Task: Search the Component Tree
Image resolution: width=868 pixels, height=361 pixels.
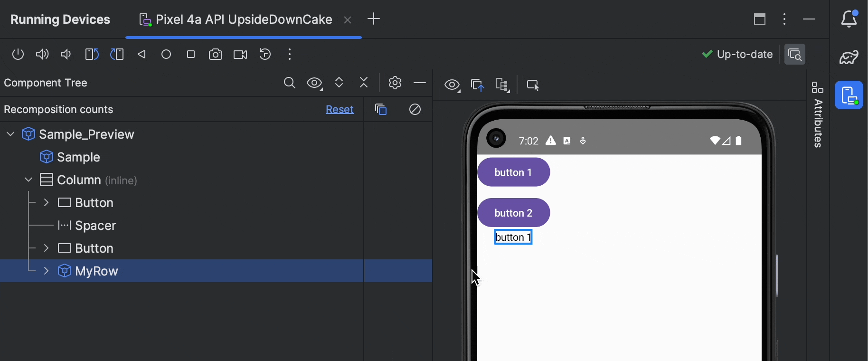Action: [290, 83]
